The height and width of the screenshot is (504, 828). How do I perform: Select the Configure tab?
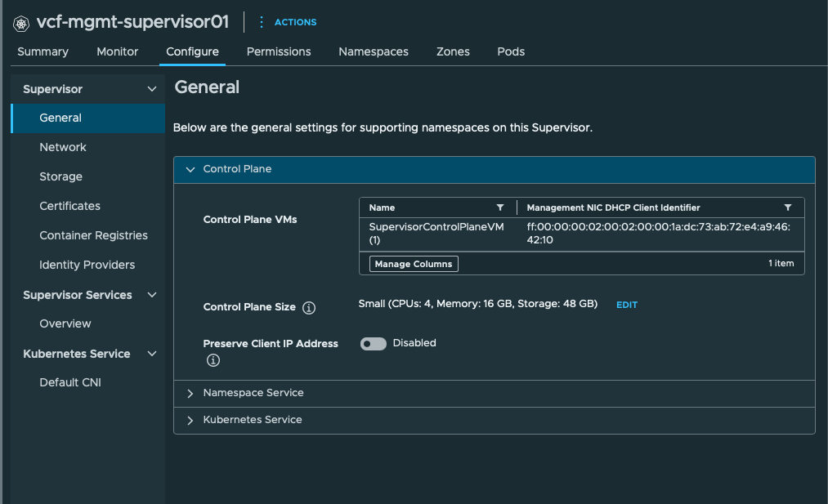tap(192, 51)
